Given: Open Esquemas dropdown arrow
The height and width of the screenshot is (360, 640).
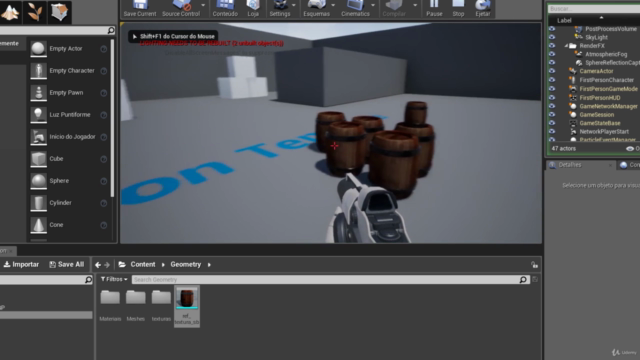Looking at the screenshot, I should point(333,5).
